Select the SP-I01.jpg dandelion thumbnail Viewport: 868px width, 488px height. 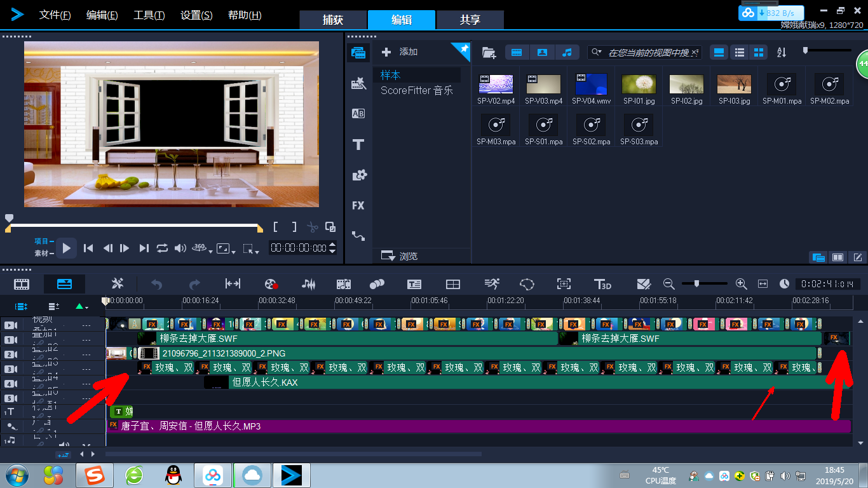(639, 85)
